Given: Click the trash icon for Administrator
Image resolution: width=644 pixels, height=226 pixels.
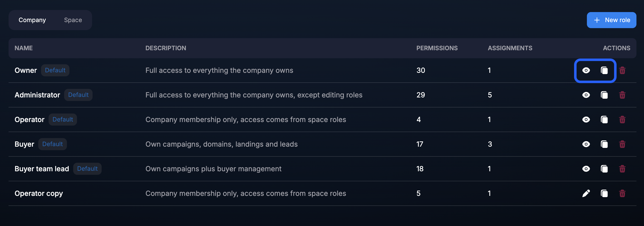Looking at the screenshot, I should [x=622, y=95].
